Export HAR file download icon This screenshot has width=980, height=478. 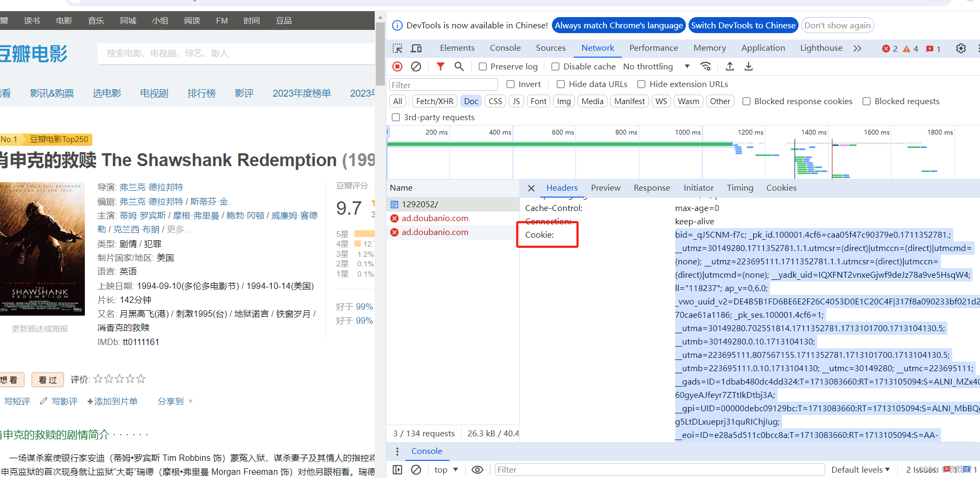pyautogui.click(x=748, y=66)
